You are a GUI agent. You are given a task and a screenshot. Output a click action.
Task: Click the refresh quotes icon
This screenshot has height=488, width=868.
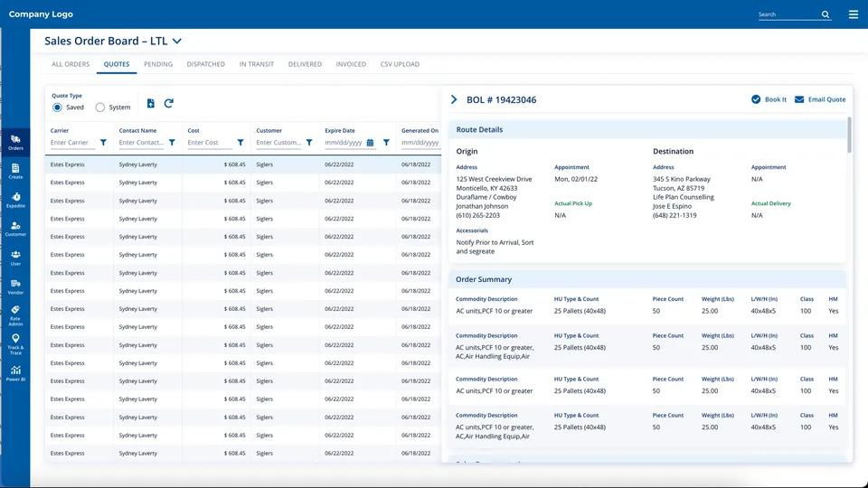point(169,103)
